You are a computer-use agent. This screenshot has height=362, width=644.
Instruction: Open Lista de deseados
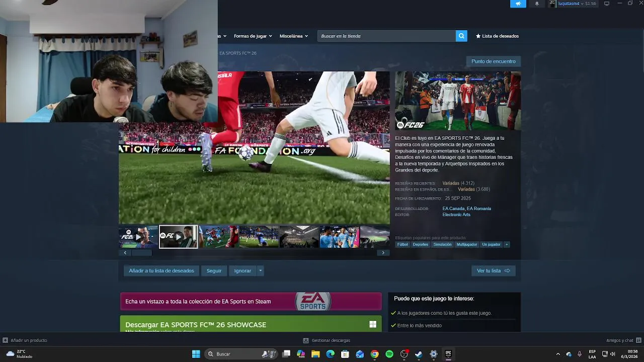pos(497,36)
